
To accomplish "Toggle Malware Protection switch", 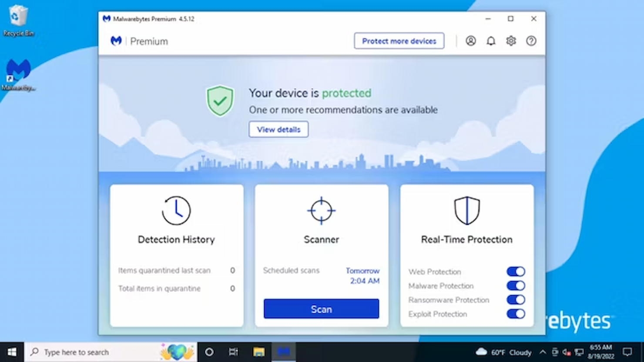I will [x=516, y=286].
